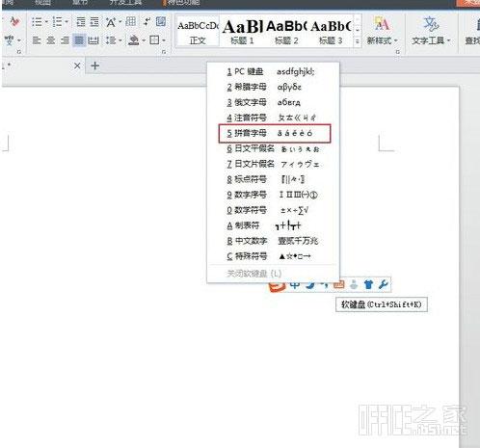
Task: Open the shading color dropdown arrow
Action: coord(144,40)
